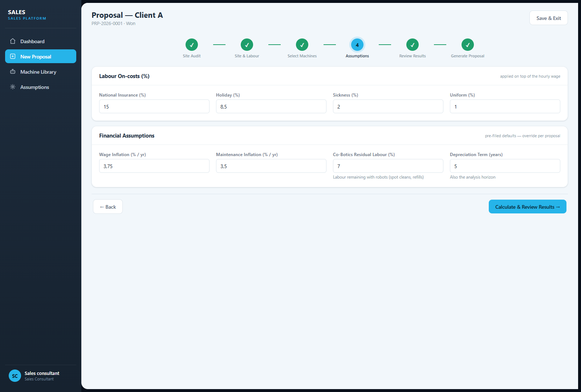Click the Labour On-costs (%) heading

[124, 76]
